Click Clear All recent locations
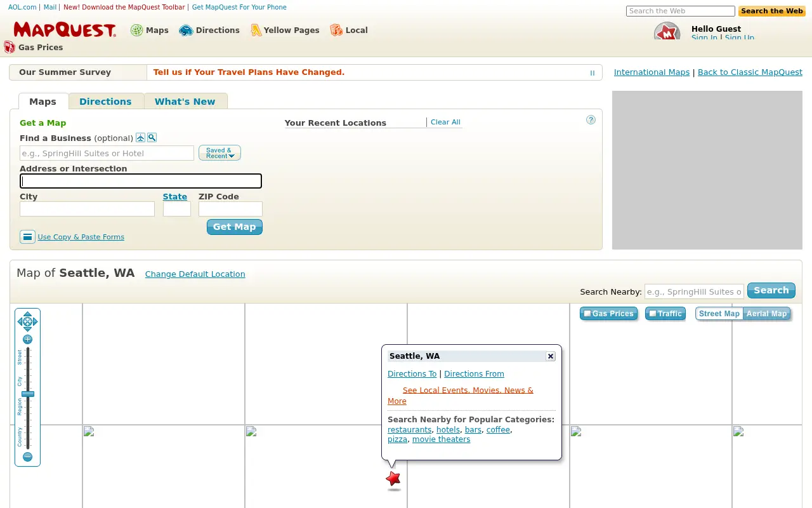Viewport: 812px width, 508px height. coord(445,122)
